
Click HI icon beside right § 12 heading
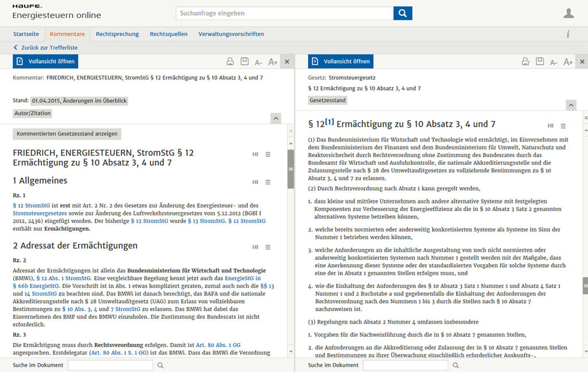pos(551,126)
